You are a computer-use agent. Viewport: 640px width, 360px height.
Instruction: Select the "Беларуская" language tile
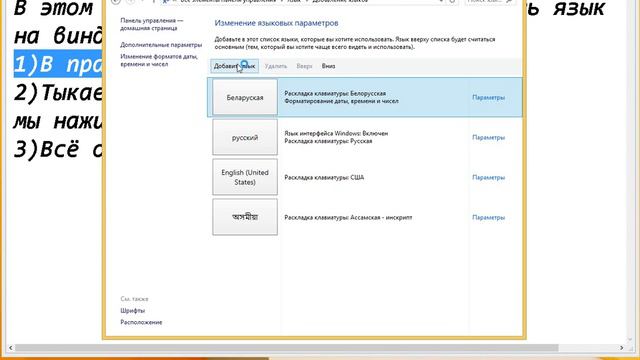pyautogui.click(x=245, y=98)
